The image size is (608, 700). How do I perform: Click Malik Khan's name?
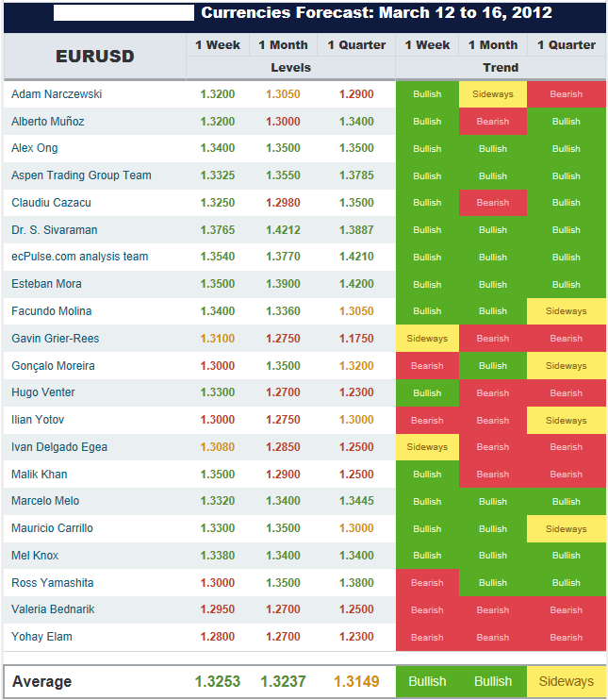click(x=40, y=475)
